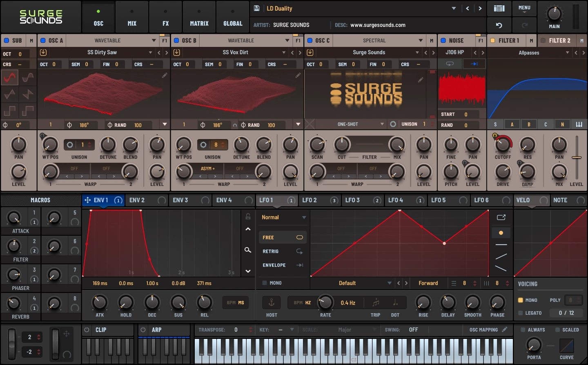Click the noise one-shot arrow icon
The image size is (588, 365).
click(474, 64)
